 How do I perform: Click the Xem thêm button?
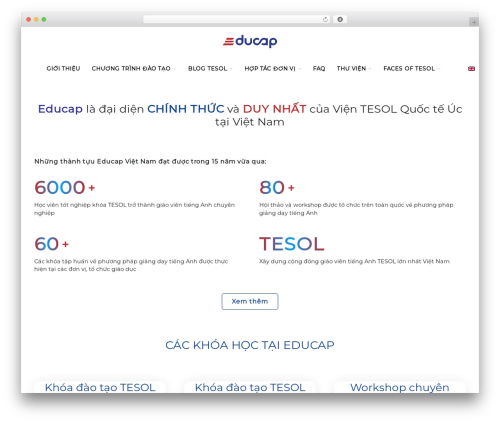250,301
